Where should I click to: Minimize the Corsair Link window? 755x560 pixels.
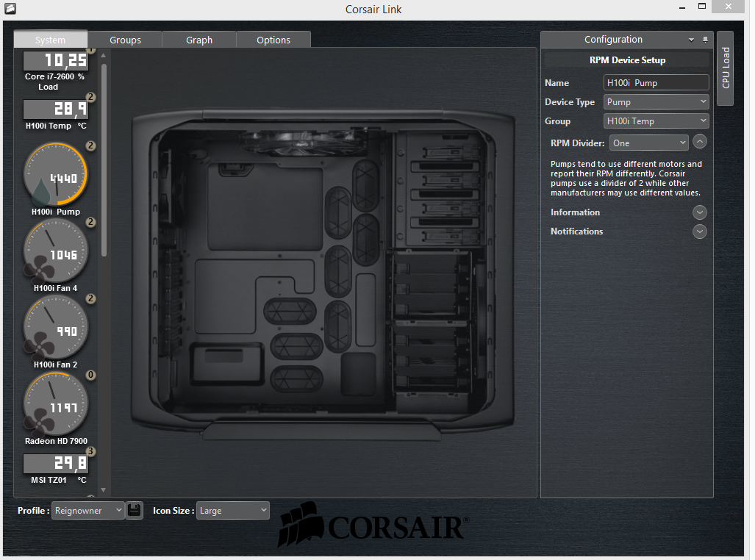681,7
